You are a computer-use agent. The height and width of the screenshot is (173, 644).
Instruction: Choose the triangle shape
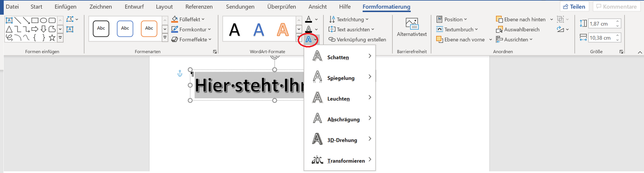click(x=9, y=29)
